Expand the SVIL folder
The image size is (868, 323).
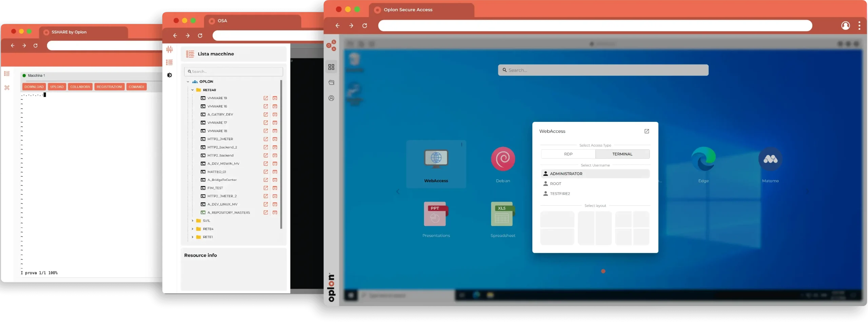tap(193, 221)
